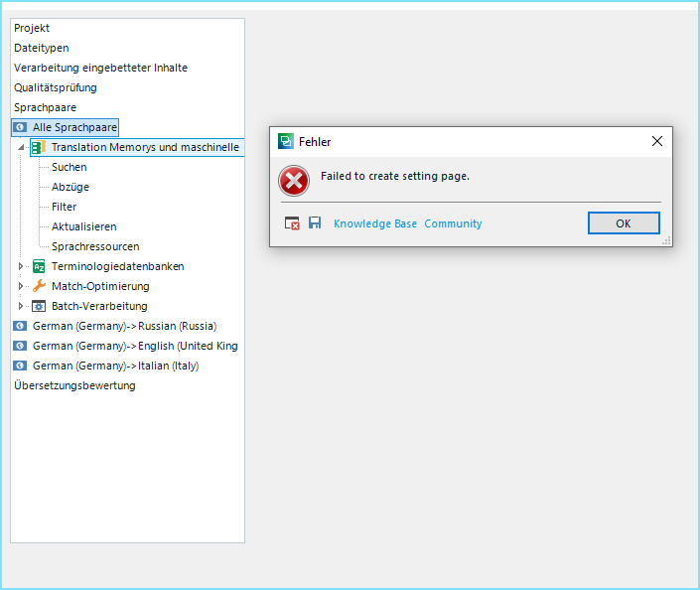700x590 pixels.
Task: Click the error details window icon
Action: pyautogui.click(x=292, y=222)
